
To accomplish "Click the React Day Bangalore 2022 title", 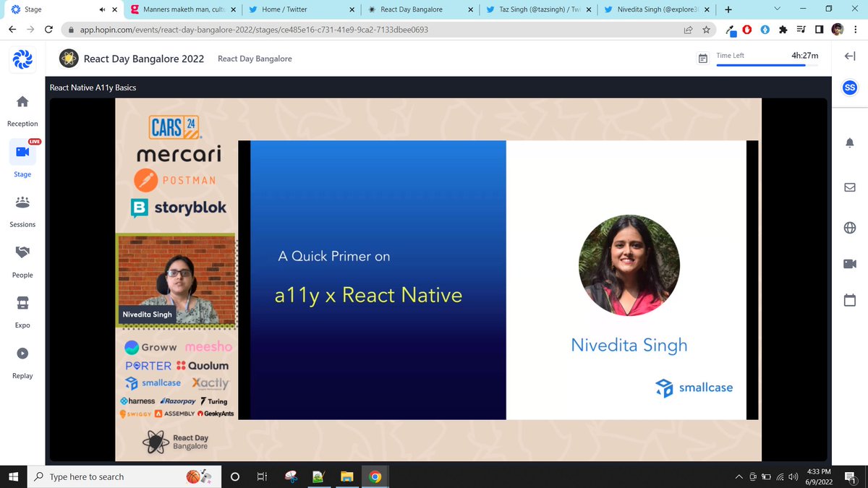I will [x=144, y=59].
